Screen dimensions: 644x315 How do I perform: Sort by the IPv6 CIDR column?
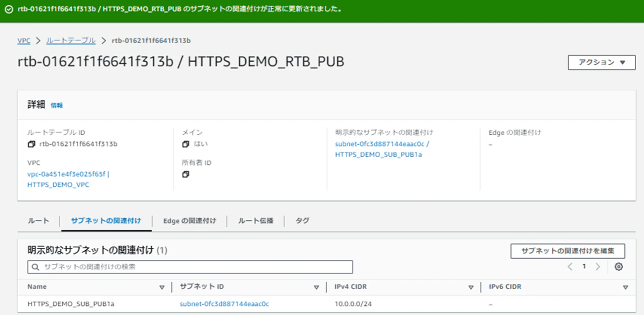625,287
